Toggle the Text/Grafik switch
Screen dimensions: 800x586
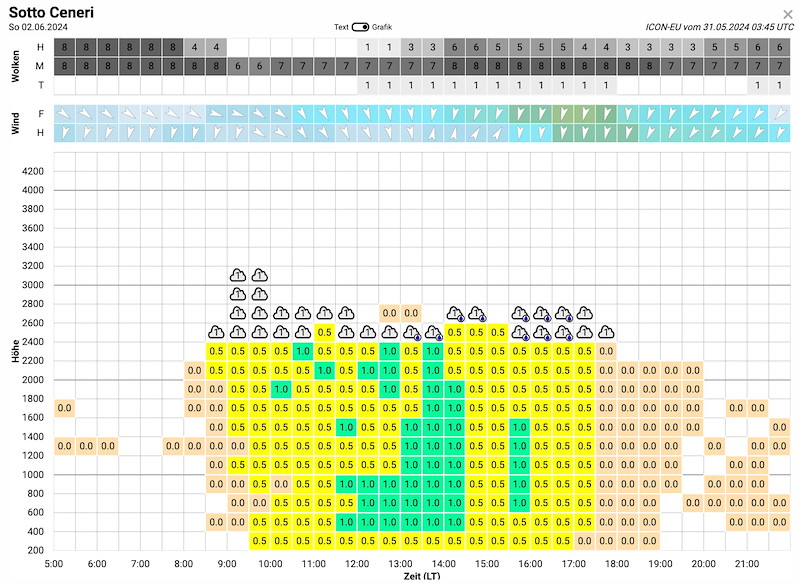point(360,27)
